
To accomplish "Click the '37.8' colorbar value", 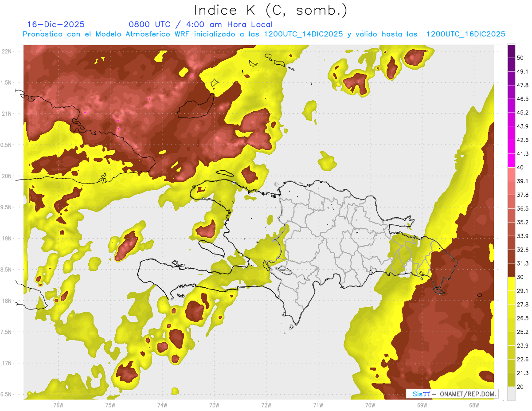I will click(523, 195).
